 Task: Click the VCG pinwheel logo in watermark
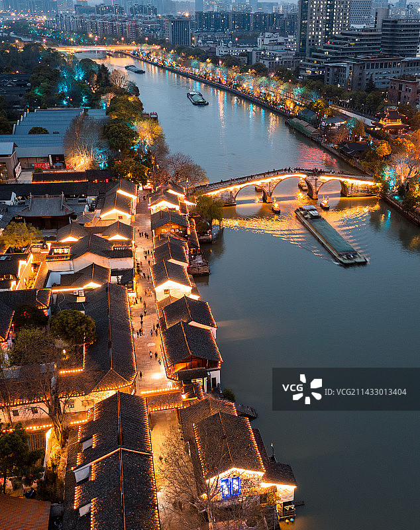pyautogui.click(x=311, y=389)
